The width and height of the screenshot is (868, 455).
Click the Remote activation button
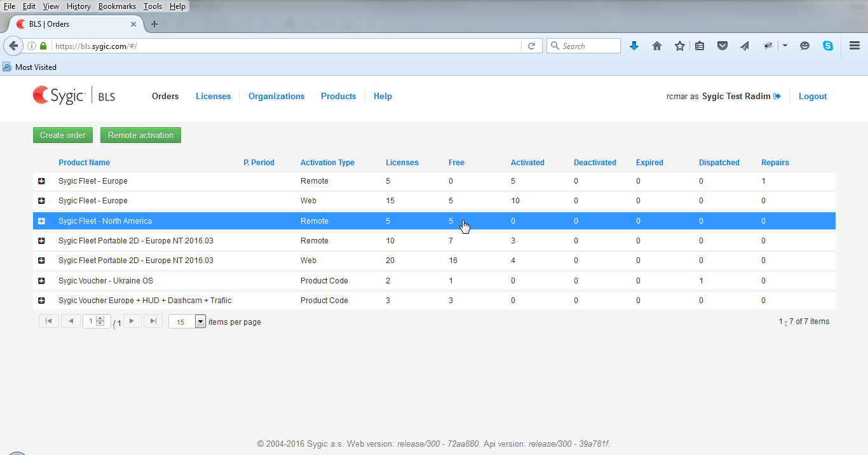140,135
